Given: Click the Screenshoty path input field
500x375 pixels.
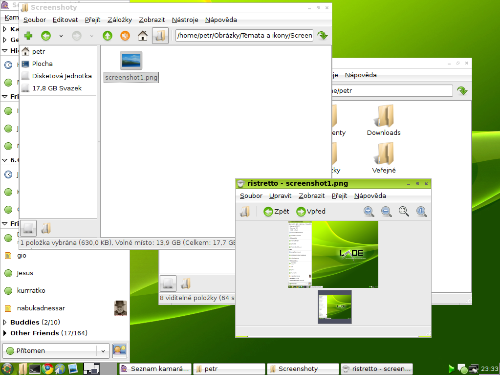Looking at the screenshot, I should 244,35.
